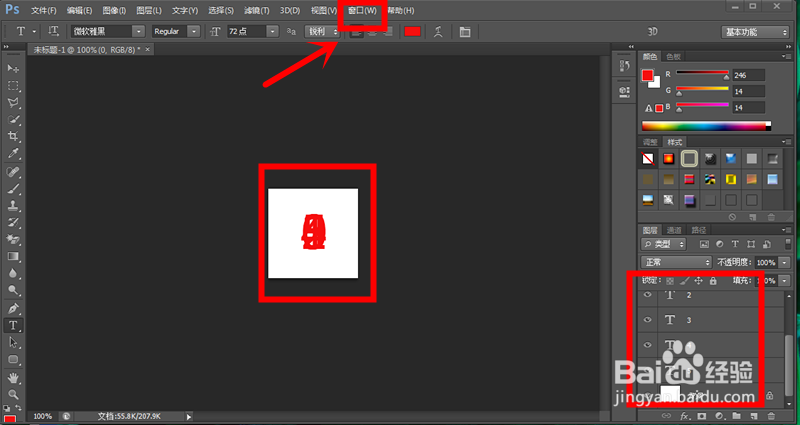Select the Rectangular Marquee tool

tap(13, 86)
